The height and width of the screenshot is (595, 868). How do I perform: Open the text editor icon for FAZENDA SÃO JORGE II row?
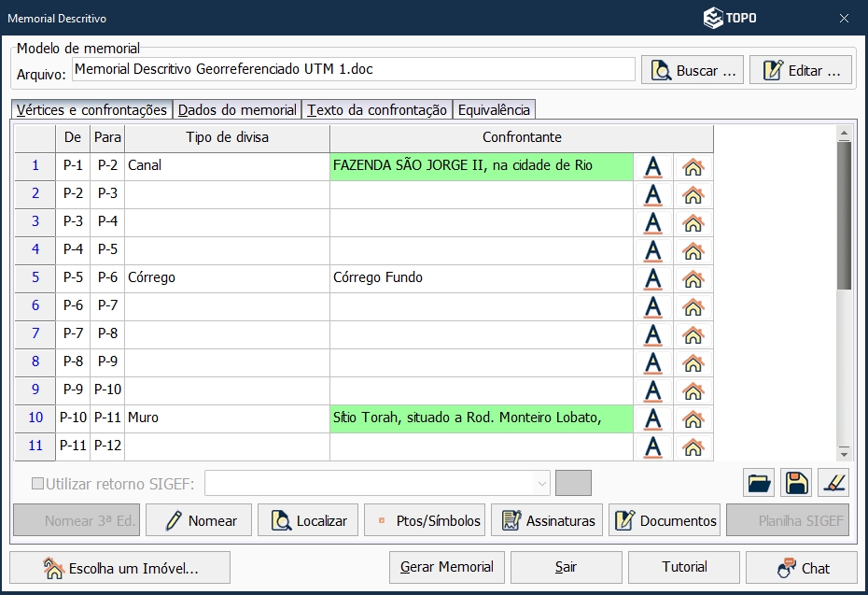click(x=653, y=166)
